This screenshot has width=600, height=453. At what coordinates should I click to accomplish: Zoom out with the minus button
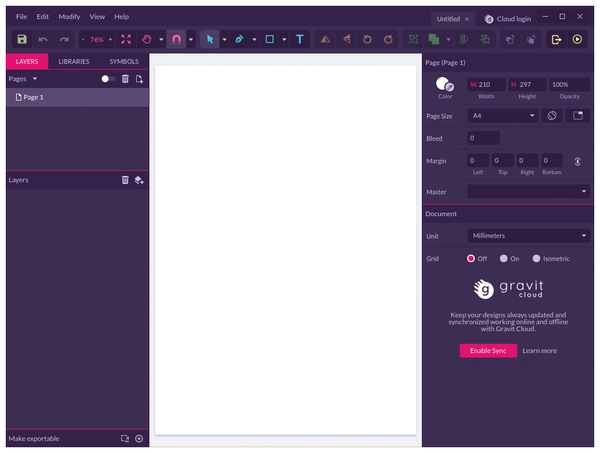(x=83, y=39)
